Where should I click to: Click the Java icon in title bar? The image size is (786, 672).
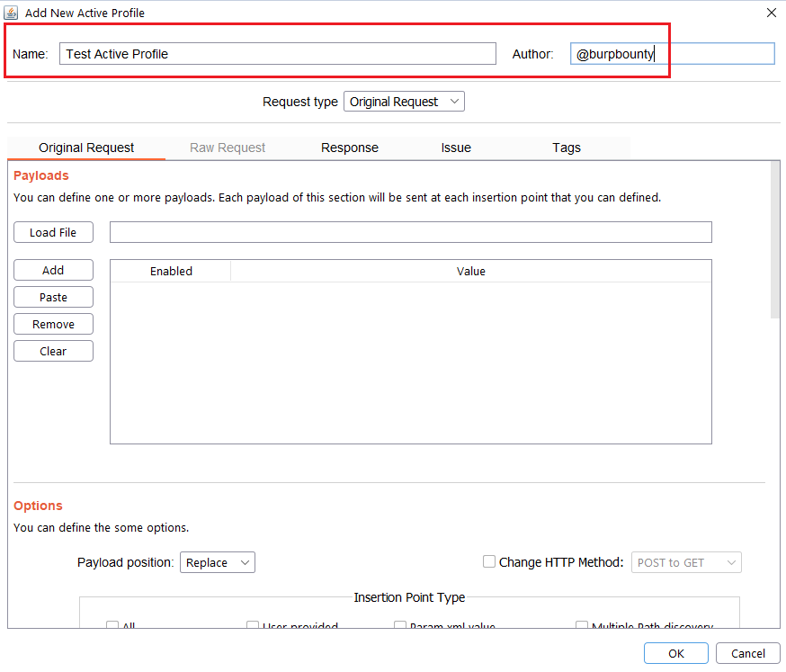click(12, 13)
